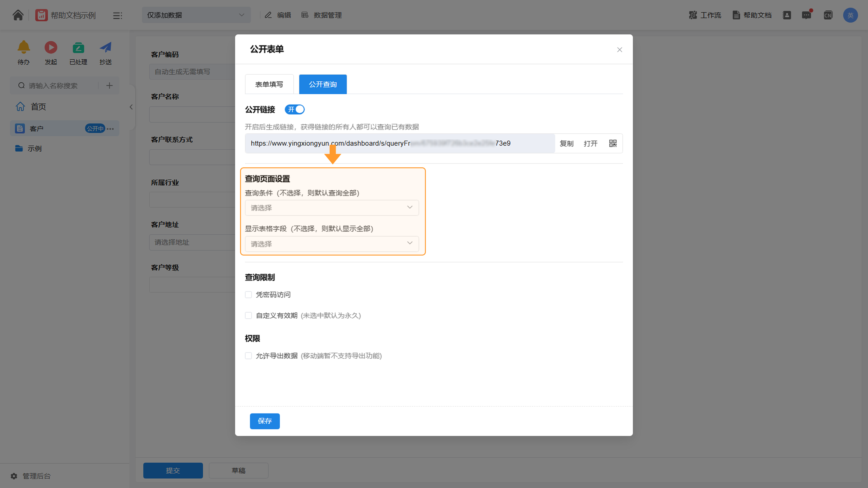Click the 请选择地址 address field

[192, 242]
